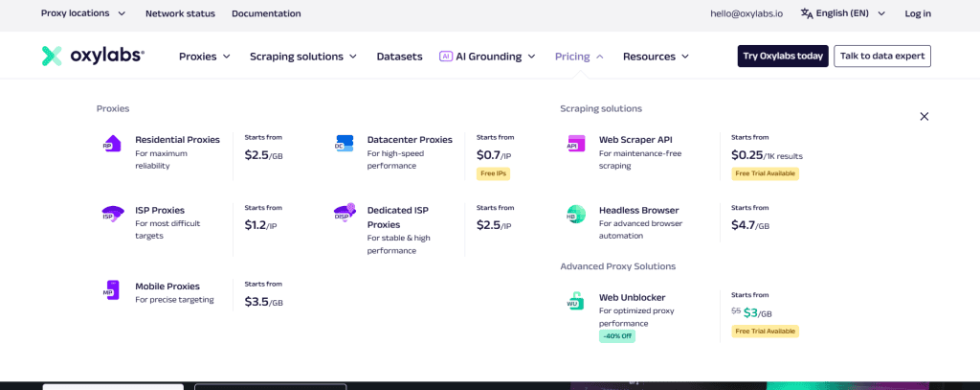Click the Mobile Proxies MP icon
The width and height of the screenshot is (980, 390).
(x=111, y=289)
